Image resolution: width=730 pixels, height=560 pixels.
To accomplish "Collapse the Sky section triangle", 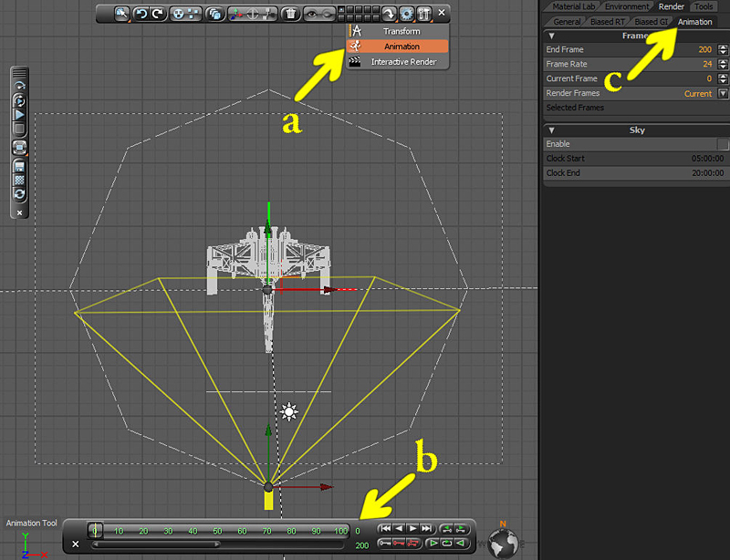I will (551, 130).
